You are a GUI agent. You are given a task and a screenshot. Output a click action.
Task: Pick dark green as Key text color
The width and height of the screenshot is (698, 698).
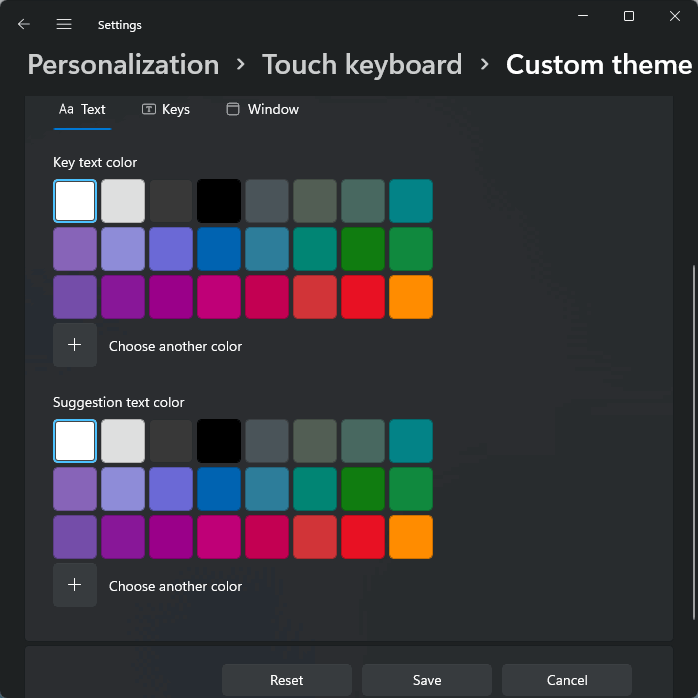pyautogui.click(x=363, y=249)
